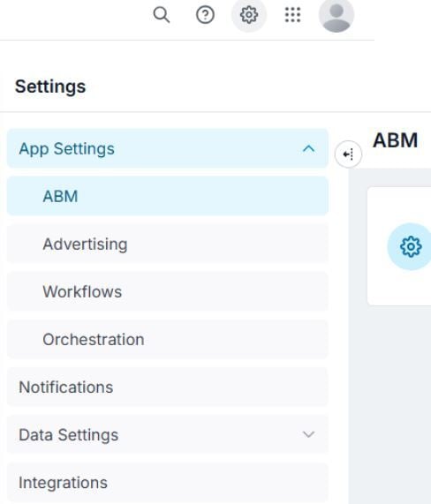Click the blue gear icon in ABM card
The image size is (431, 504).
click(411, 246)
